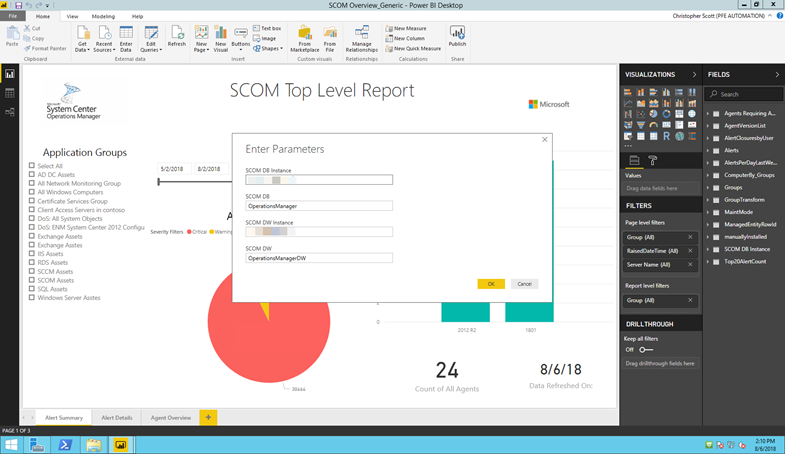Pick the Map globe visualization icon
Viewport: 785px width, 454px height.
tap(692, 114)
